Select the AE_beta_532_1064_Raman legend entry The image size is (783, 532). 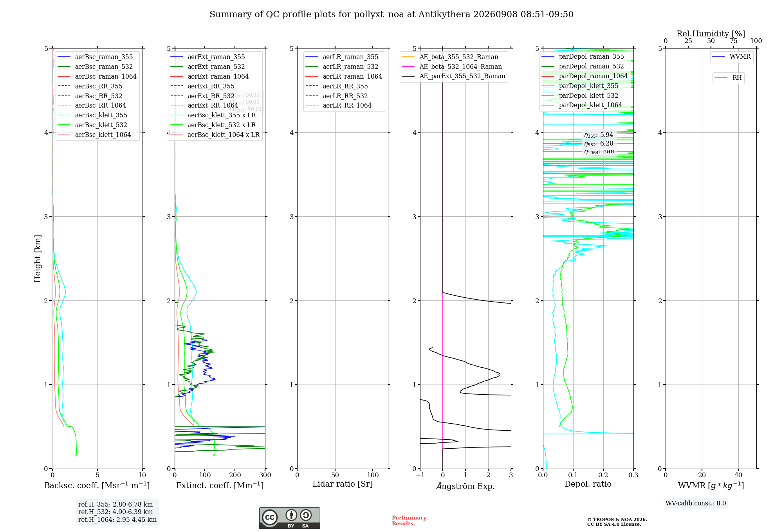click(x=452, y=67)
